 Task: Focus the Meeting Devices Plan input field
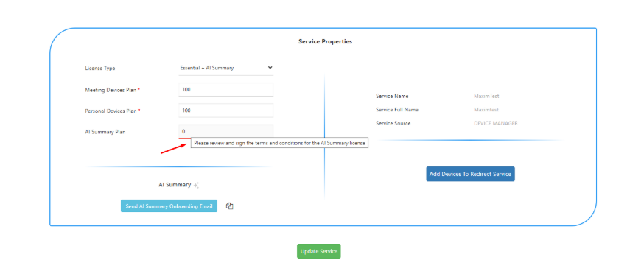226,89
